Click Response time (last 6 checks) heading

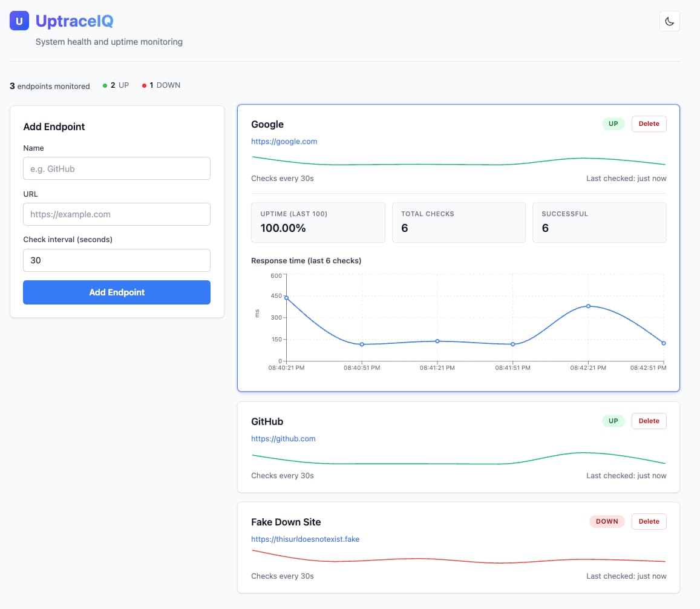[306, 260]
